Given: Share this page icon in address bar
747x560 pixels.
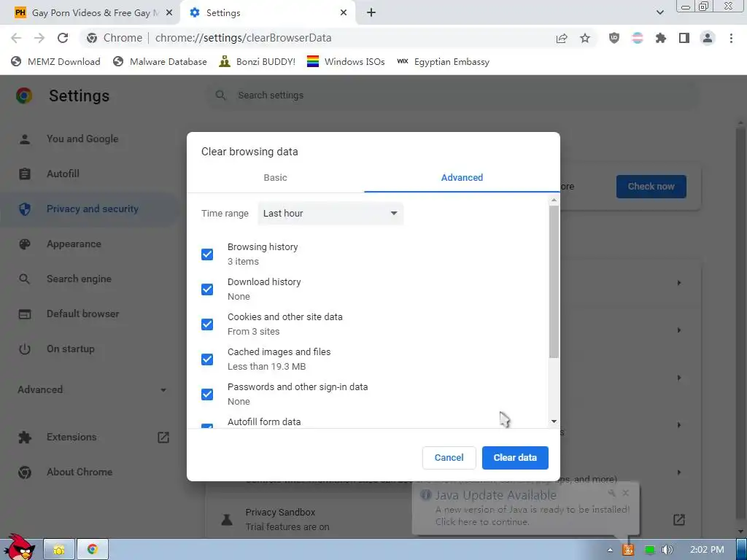Looking at the screenshot, I should (x=562, y=38).
